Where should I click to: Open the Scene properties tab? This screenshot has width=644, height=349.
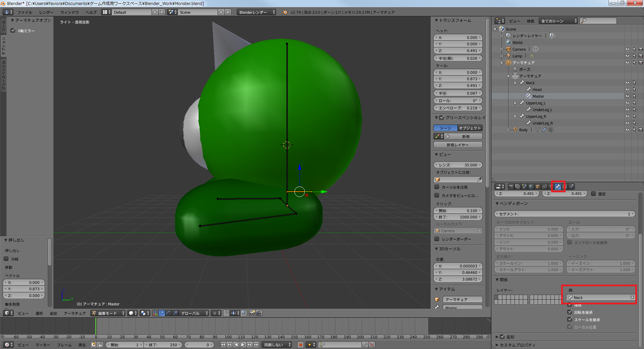[524, 187]
